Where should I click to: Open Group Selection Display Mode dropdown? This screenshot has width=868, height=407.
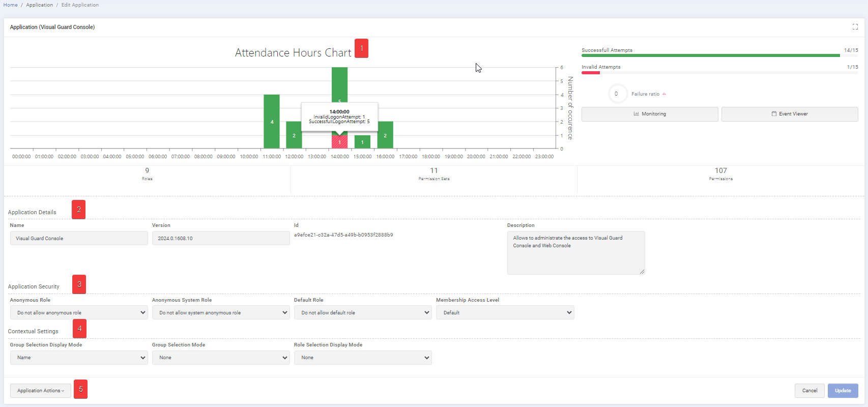point(79,358)
